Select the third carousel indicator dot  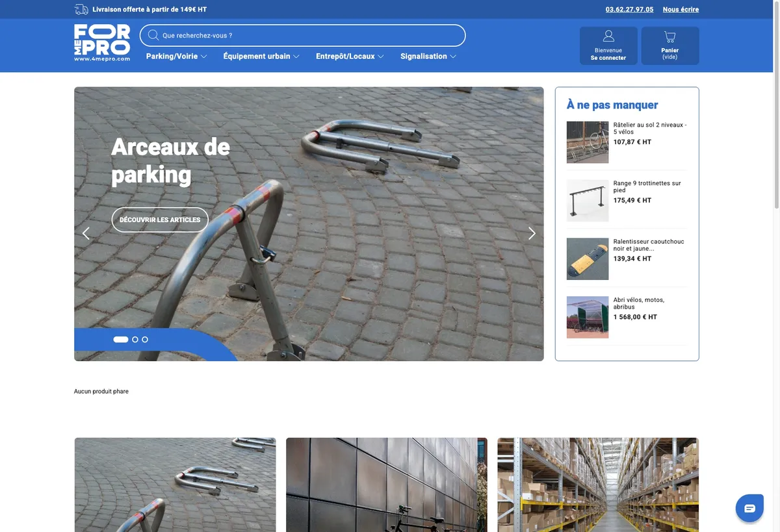pos(145,340)
